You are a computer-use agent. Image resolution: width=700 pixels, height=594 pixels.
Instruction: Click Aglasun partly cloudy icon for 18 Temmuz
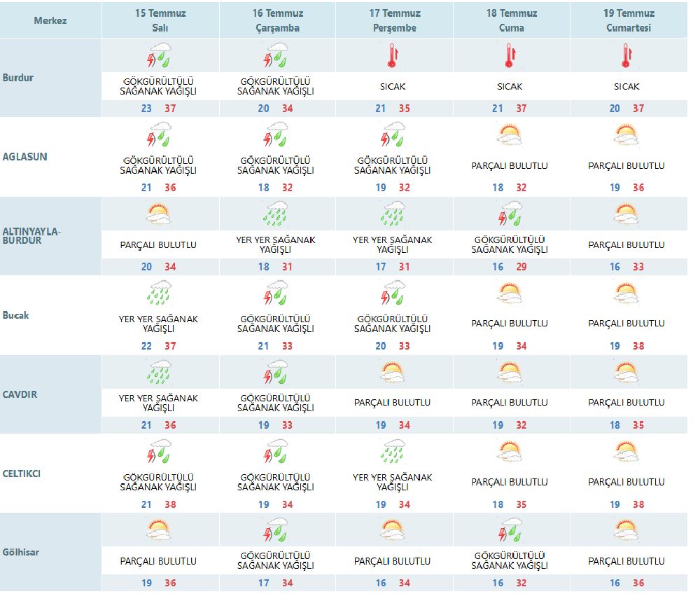[x=510, y=134]
